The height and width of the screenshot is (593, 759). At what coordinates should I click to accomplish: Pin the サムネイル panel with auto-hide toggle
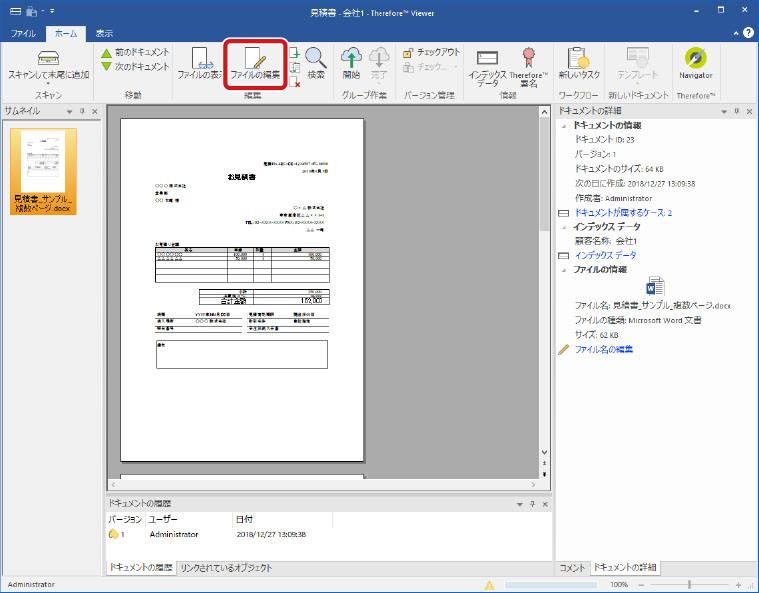(81, 111)
